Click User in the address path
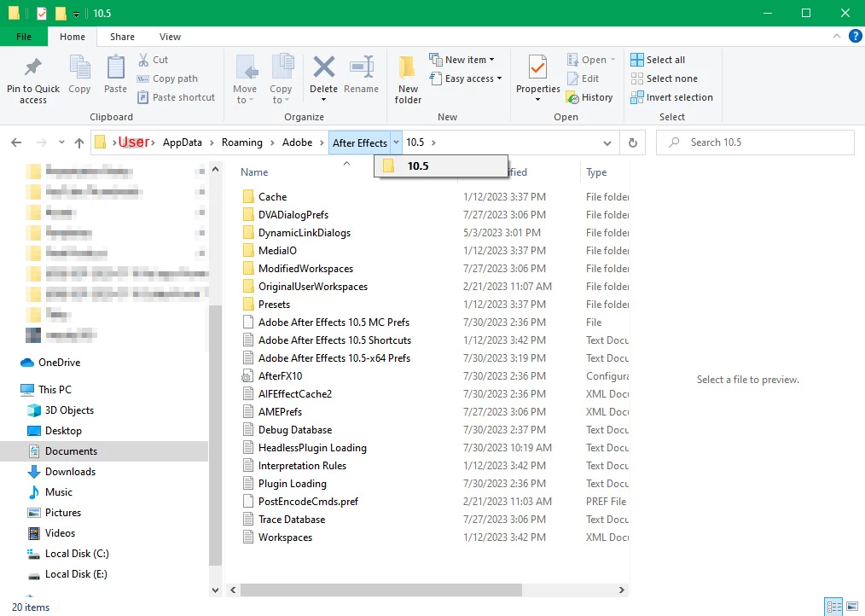The width and height of the screenshot is (865, 616). pos(134,142)
